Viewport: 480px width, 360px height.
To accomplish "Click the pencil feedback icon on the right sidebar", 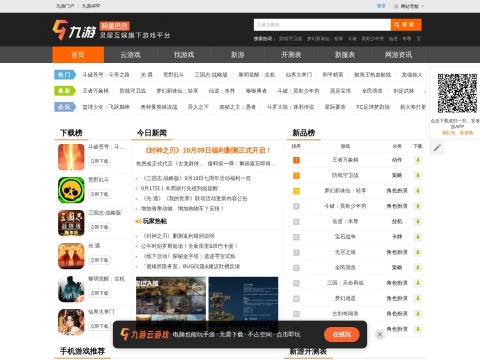I will point(437,148).
